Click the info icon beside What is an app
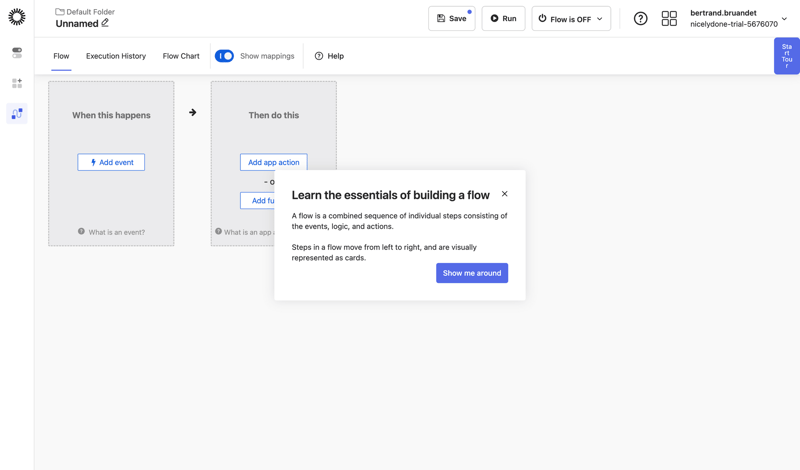 click(x=218, y=231)
